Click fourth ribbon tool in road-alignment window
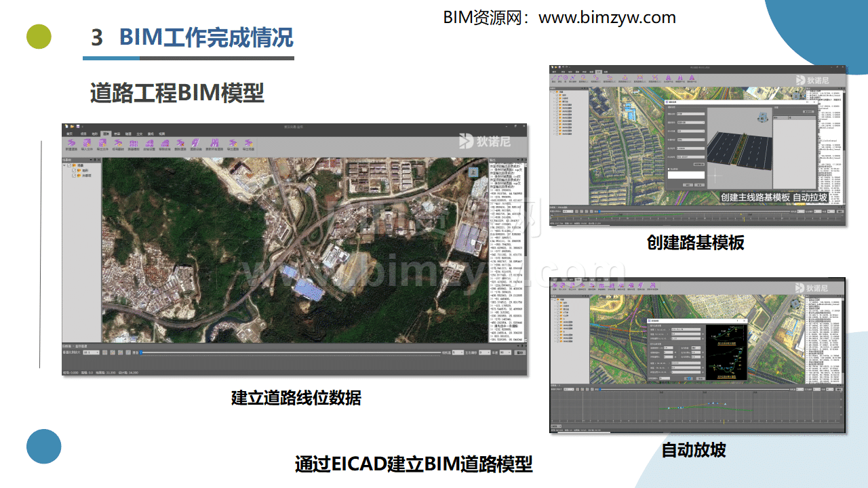 118,145
